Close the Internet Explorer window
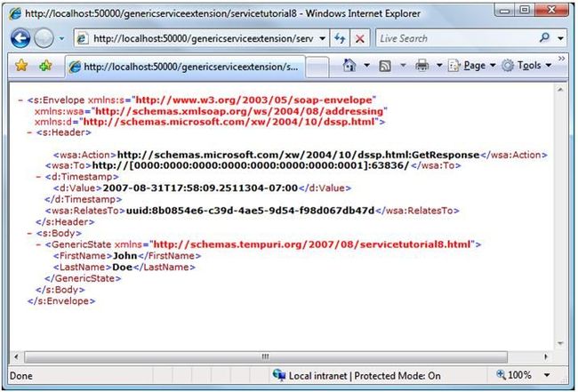This screenshot has height=392, width=578. coord(552,11)
